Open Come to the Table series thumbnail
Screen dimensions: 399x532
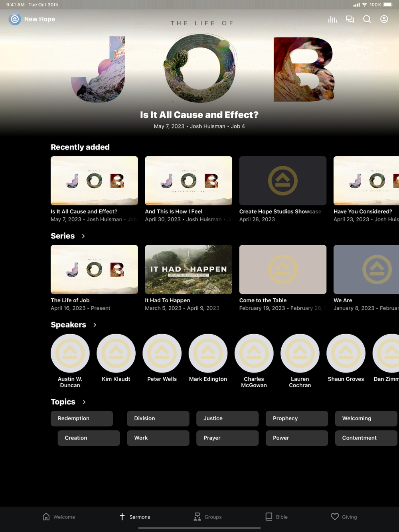283,270
